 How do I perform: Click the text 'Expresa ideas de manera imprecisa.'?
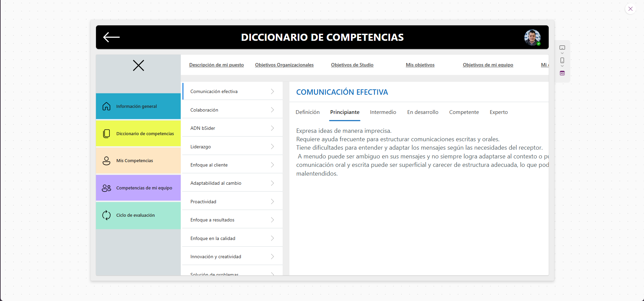coord(344,131)
